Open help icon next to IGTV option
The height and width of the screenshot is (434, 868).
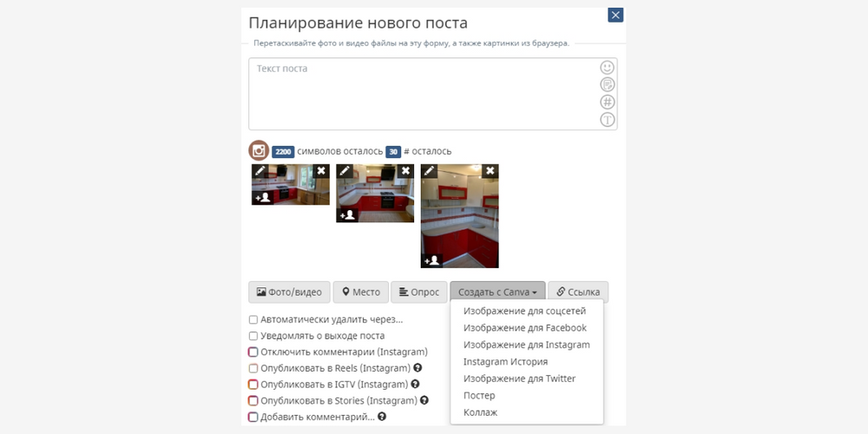click(415, 384)
